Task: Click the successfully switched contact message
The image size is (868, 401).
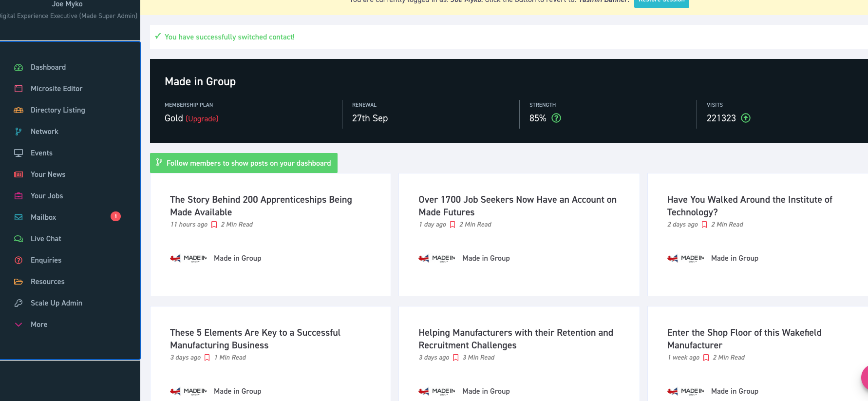Action: pos(229,37)
